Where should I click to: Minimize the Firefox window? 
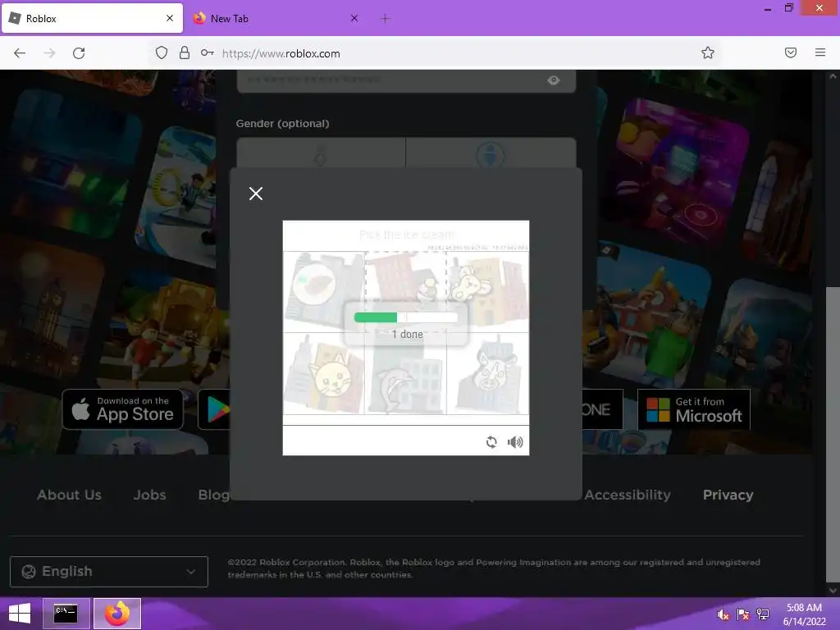pyautogui.click(x=768, y=8)
